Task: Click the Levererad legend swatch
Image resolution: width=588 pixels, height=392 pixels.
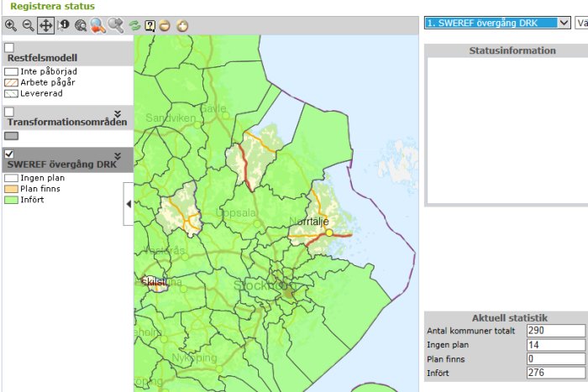Action: coord(11,94)
